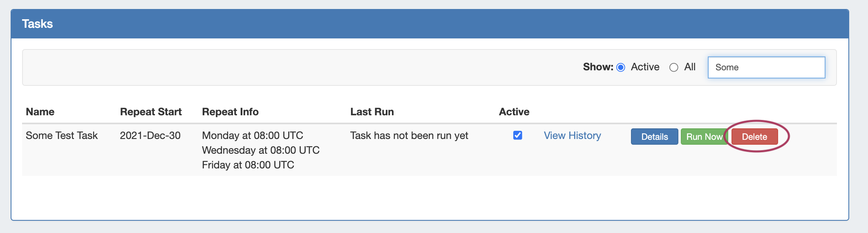Hit the red Delete button
This screenshot has width=868, height=233.
(754, 137)
